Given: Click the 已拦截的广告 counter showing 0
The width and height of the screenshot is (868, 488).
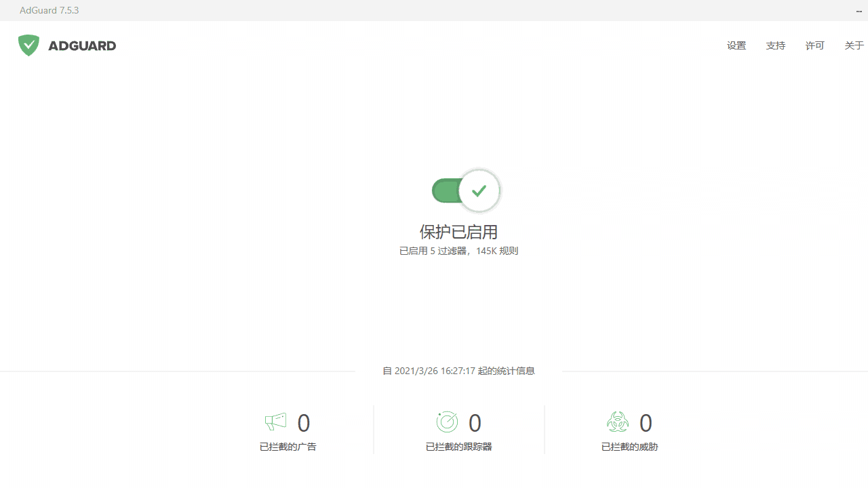Looking at the screenshot, I should pyautogui.click(x=303, y=422).
